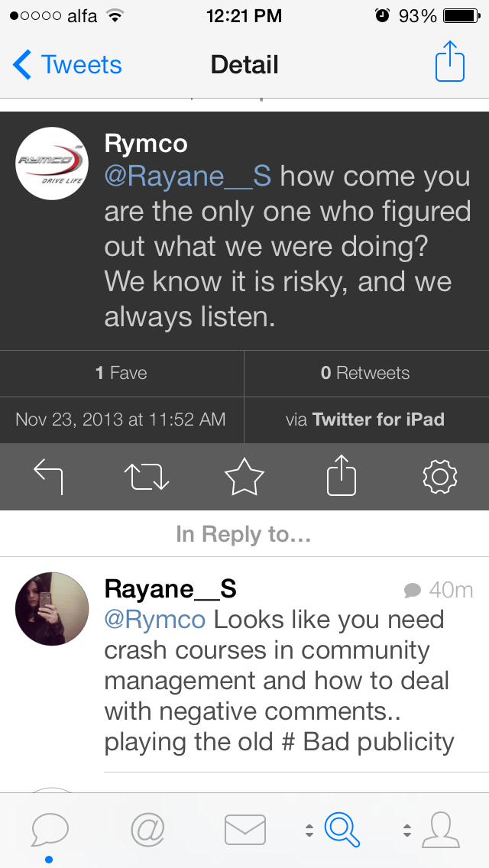
Task: Tap the share button in the top navigation bar
Action: (x=450, y=64)
